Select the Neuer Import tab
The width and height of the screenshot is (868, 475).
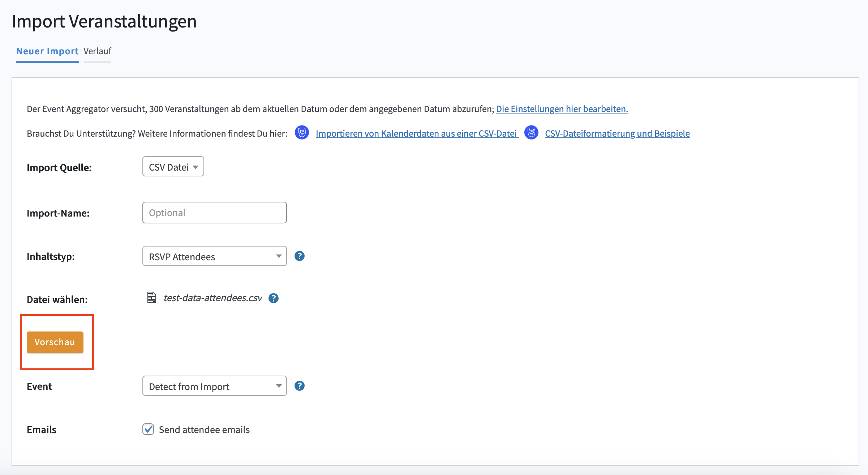point(47,51)
